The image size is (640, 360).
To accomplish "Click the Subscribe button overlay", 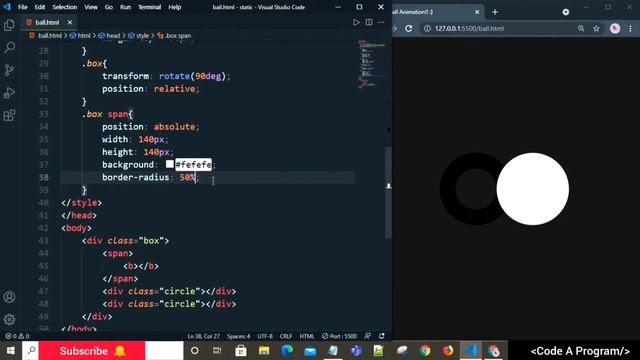I will coord(92,351).
